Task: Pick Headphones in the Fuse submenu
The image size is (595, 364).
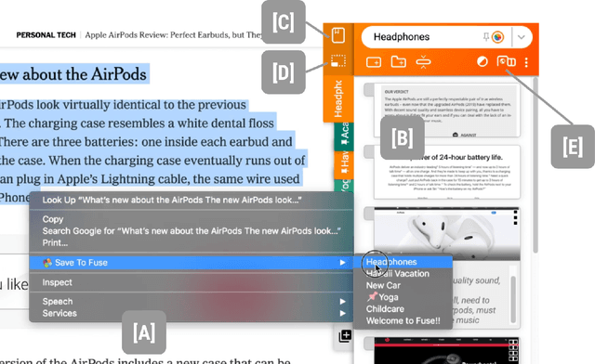Action: pyautogui.click(x=403, y=262)
